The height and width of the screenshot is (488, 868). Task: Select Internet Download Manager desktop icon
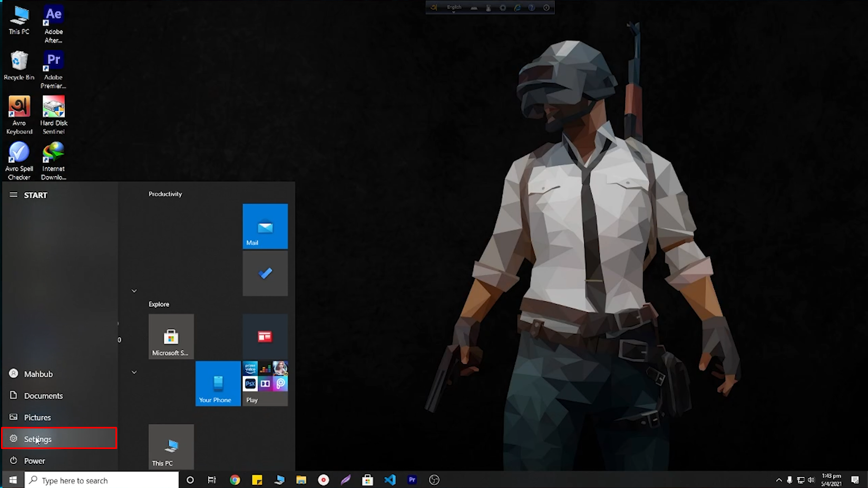coord(53,161)
